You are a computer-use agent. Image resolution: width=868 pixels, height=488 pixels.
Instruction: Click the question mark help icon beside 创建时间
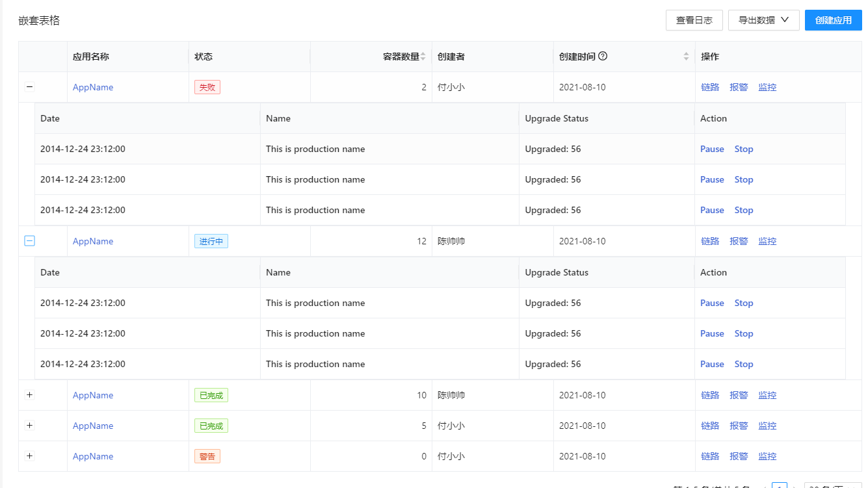tap(604, 56)
